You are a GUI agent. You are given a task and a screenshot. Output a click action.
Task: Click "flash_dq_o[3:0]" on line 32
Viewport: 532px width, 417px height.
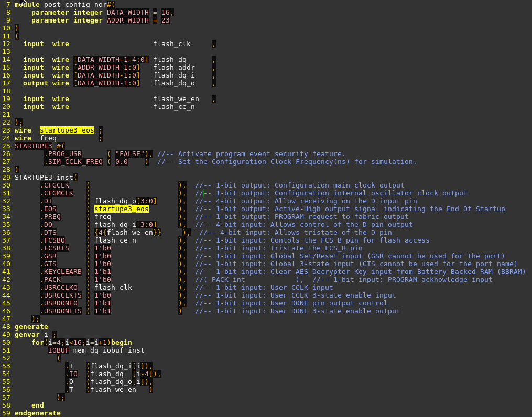click(126, 201)
